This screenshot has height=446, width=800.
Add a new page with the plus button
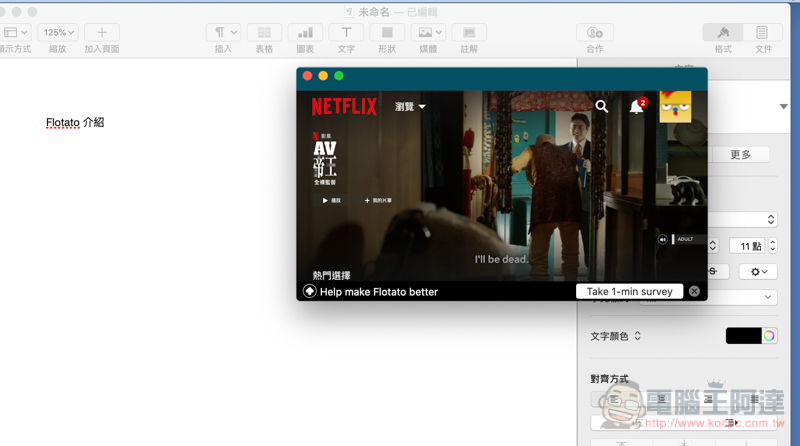(x=102, y=32)
